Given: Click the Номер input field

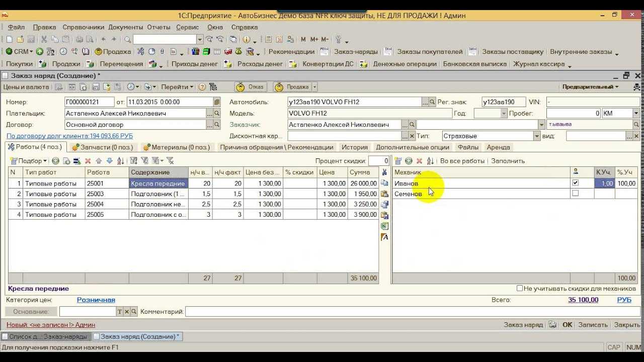Looking at the screenshot, I should point(90,102).
